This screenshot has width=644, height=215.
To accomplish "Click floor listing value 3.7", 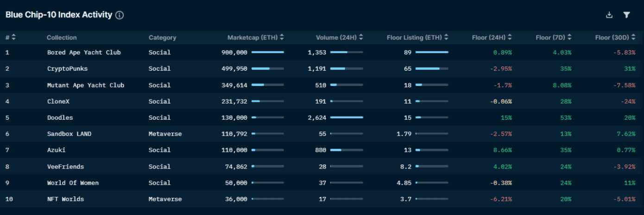I will (406, 199).
